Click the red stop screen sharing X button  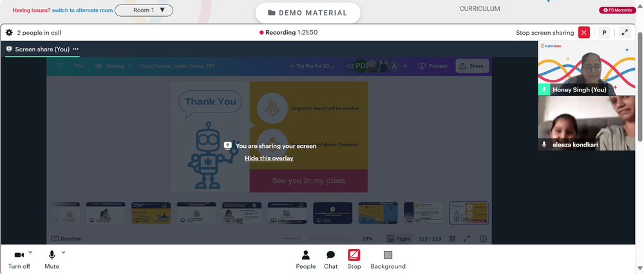pyautogui.click(x=583, y=32)
